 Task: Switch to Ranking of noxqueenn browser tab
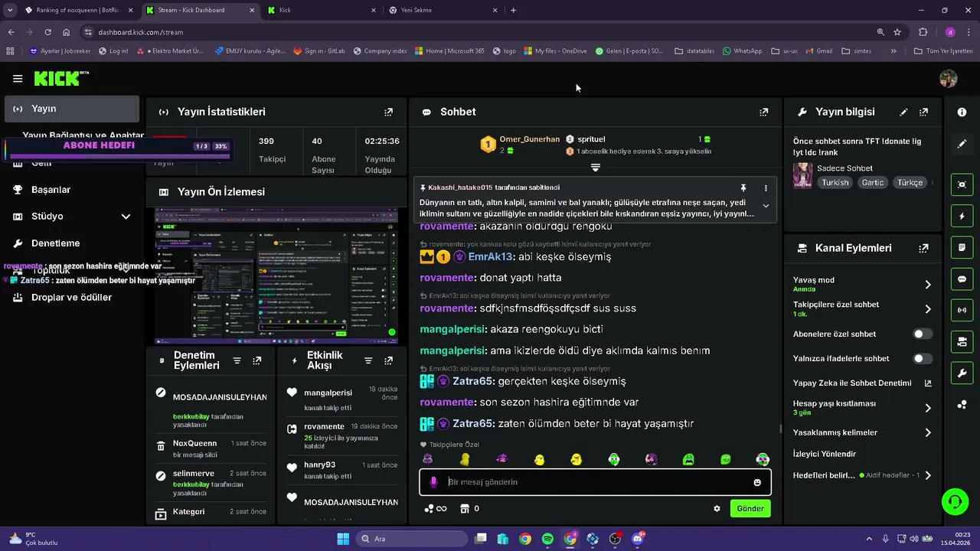coord(77,10)
